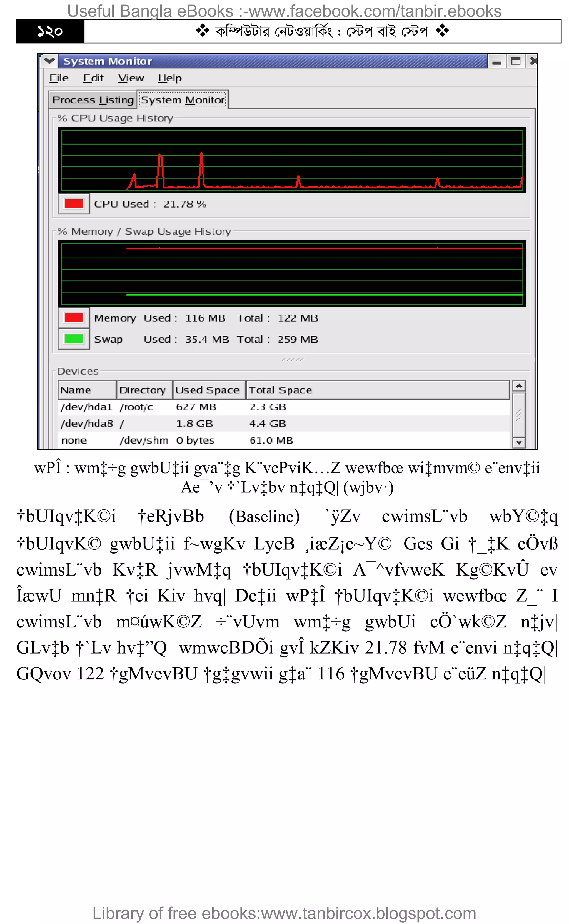Sort devices by Total Space column
569x924 pixels.
(x=378, y=390)
